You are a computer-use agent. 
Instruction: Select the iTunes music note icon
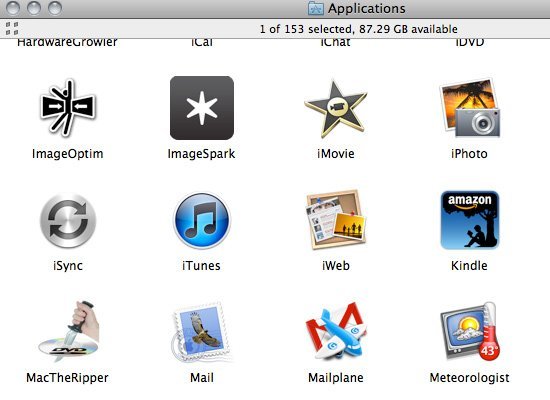coord(202,220)
